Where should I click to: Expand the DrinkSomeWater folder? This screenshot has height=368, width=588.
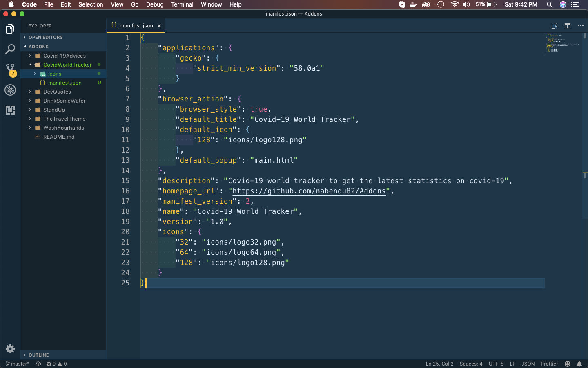pyautogui.click(x=63, y=101)
